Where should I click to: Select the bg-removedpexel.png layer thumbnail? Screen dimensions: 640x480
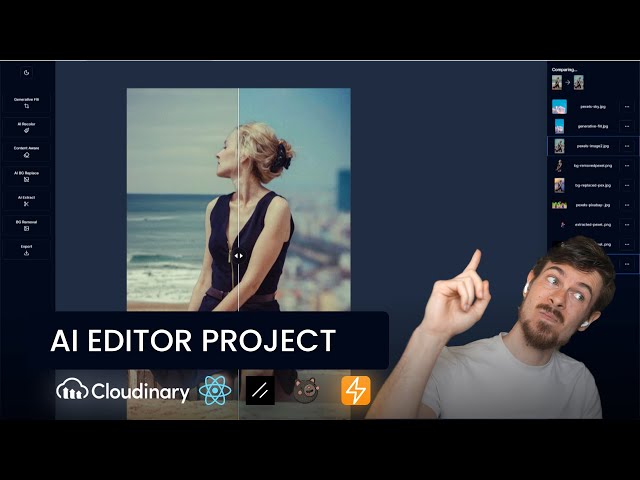559,166
